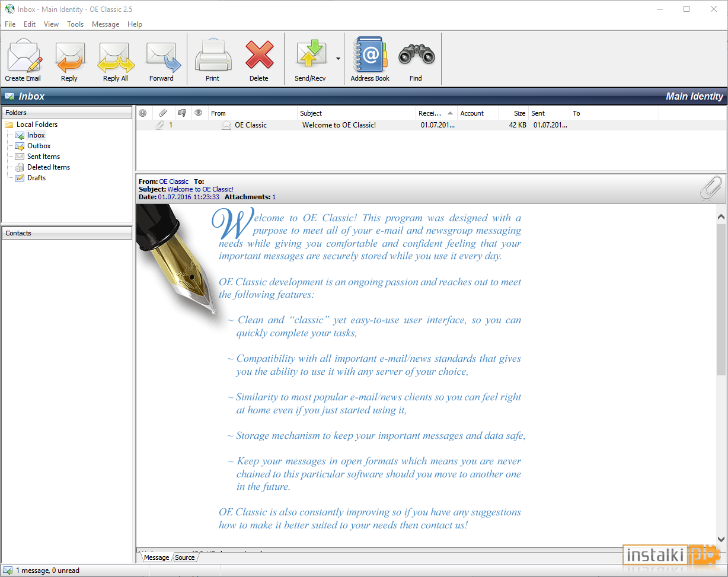This screenshot has height=577, width=728.
Task: Forward the selected message
Action: tap(162, 59)
